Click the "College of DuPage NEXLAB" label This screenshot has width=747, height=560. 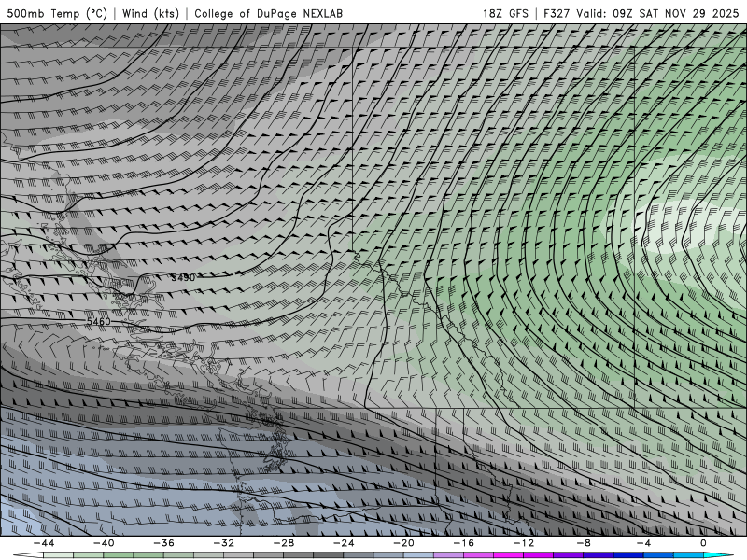pyautogui.click(x=268, y=13)
